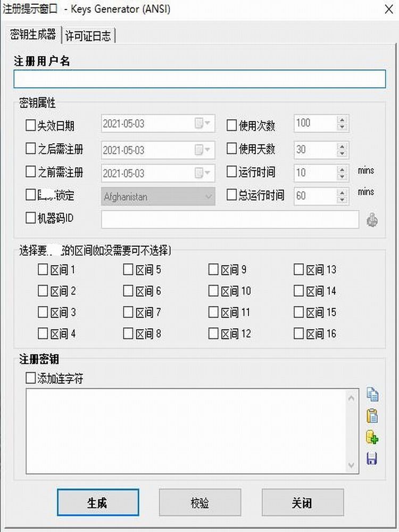
Task: Increase 使用次数 value with up arrow
Action: (x=342, y=120)
